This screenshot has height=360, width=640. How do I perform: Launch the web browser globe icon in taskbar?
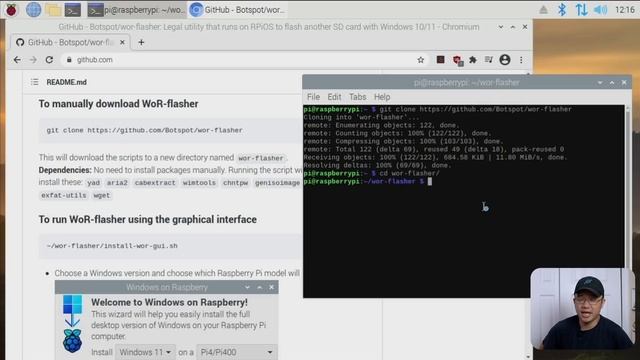click(x=33, y=9)
